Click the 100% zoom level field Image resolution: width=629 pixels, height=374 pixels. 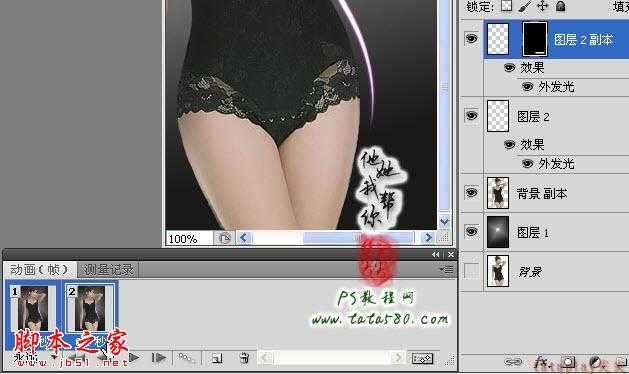(189, 238)
